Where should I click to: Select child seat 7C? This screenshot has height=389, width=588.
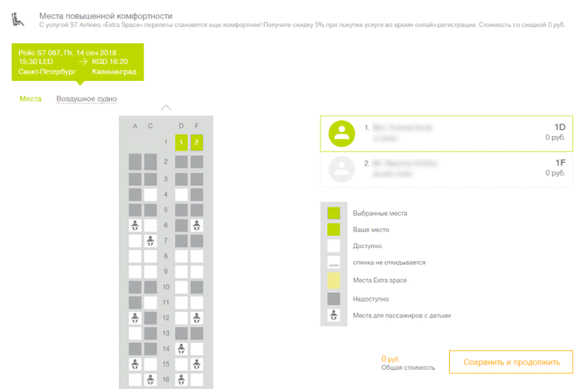pyautogui.click(x=151, y=241)
